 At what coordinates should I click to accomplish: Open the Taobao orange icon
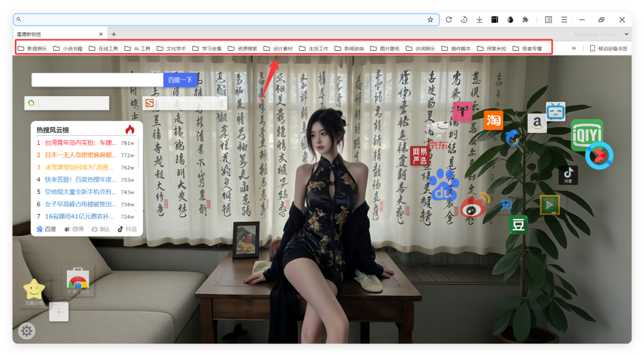pyautogui.click(x=493, y=120)
